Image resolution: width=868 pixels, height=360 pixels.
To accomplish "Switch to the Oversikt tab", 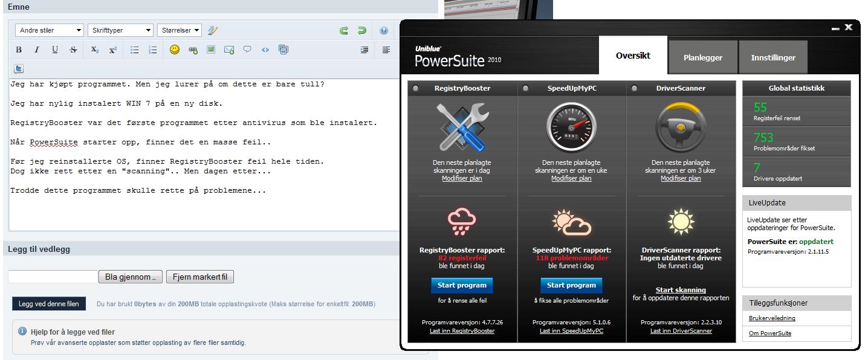I will pos(633,56).
